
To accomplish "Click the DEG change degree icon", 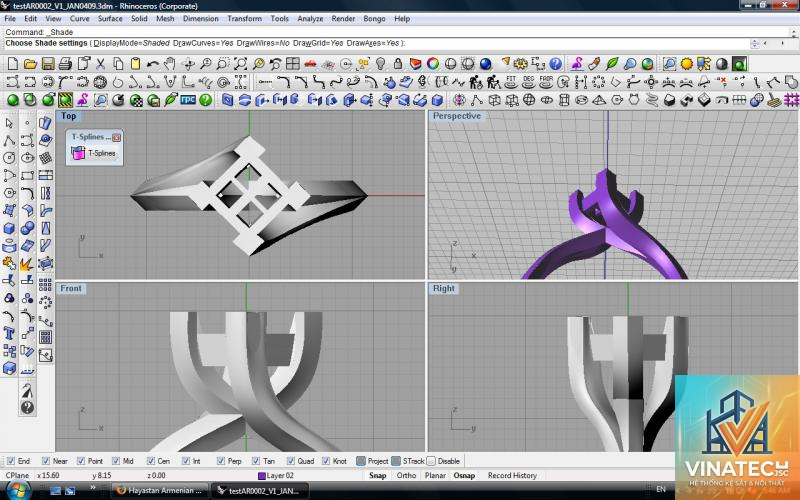I will pos(528,82).
